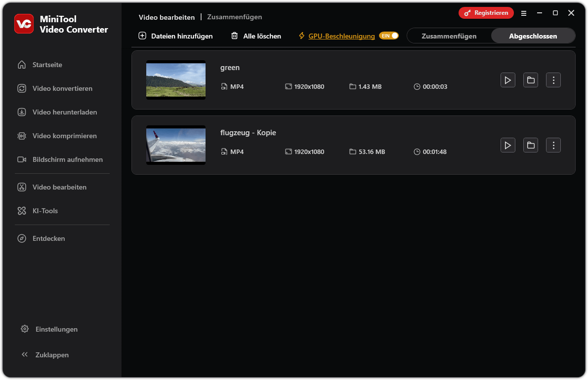This screenshot has height=380, width=588.
Task: Play the green video
Action: tap(508, 80)
